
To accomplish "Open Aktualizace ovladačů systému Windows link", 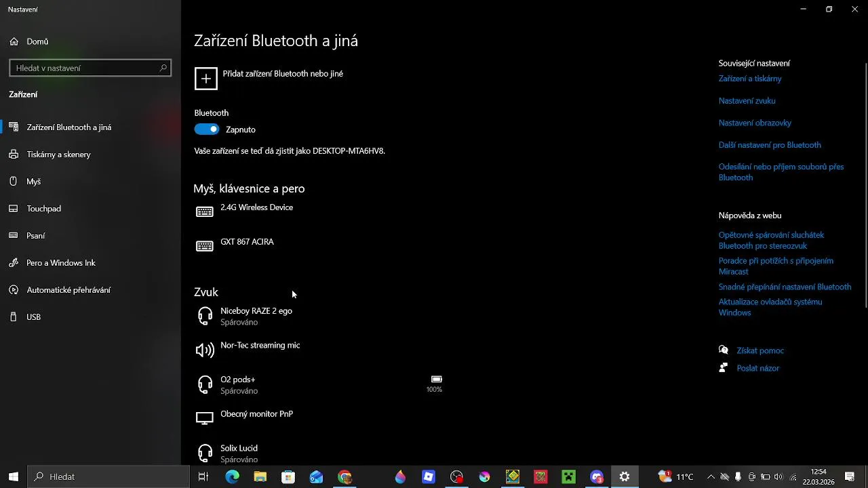I will 770,307.
